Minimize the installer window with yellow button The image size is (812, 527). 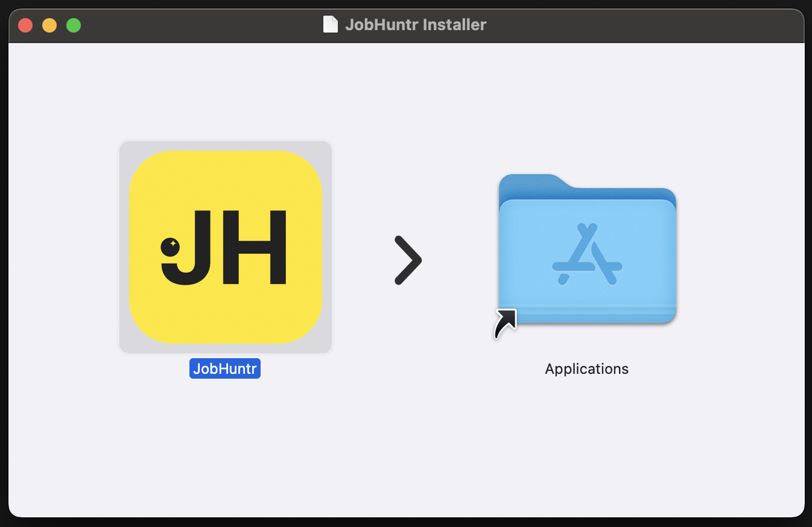pyautogui.click(x=49, y=25)
